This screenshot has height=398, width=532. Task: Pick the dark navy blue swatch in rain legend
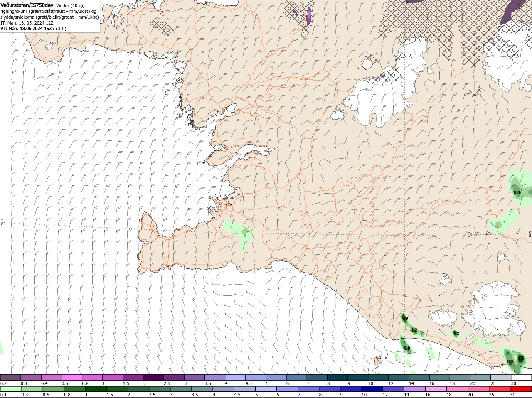click(372, 388)
